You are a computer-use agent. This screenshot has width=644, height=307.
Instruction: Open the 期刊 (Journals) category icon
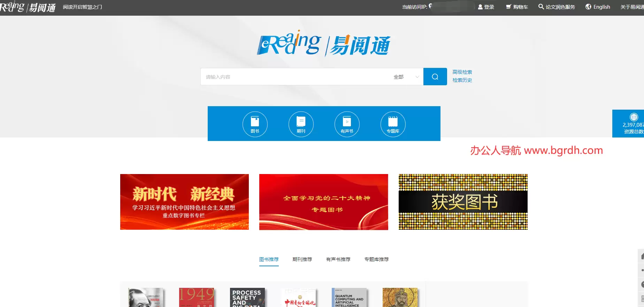[301, 124]
